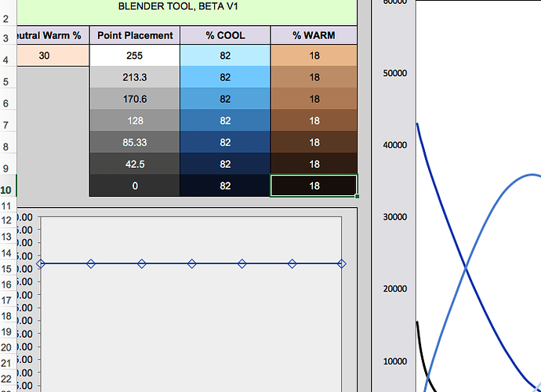
Task: Click the first diamond marker on the line chart
Action: (41, 264)
